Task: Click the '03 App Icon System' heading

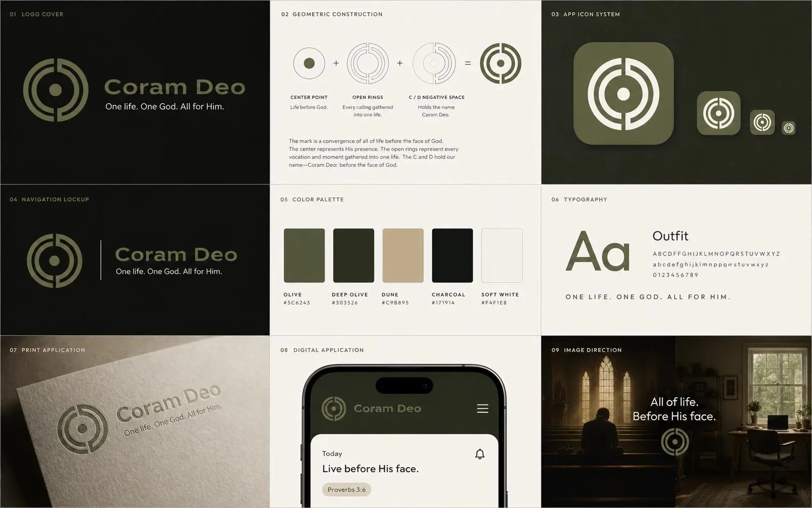Action: [x=586, y=14]
